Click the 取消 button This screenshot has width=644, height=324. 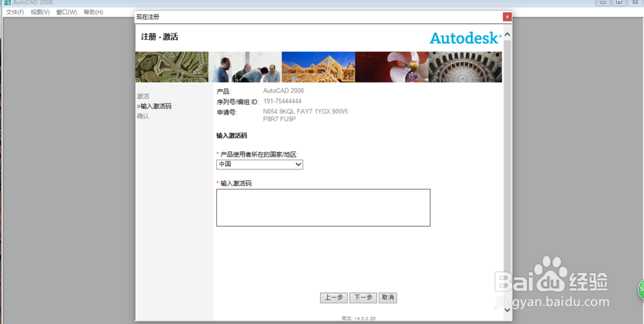388,298
